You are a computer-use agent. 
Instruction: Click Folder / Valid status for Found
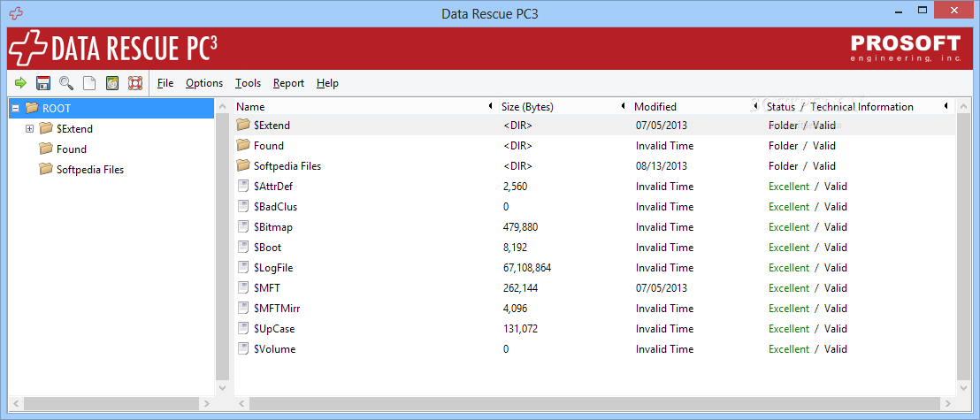pyautogui.click(x=802, y=146)
